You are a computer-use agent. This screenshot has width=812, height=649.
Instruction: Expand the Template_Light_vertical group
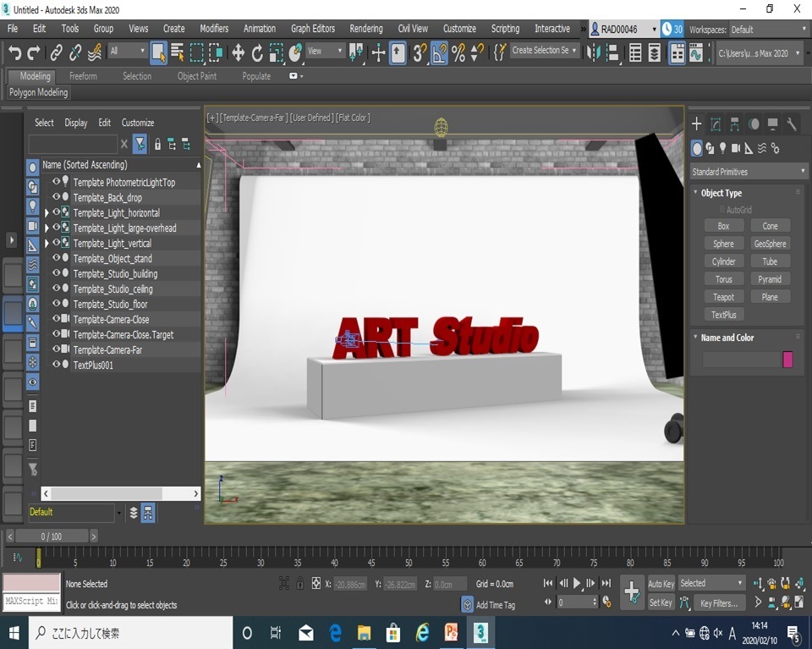(x=47, y=244)
